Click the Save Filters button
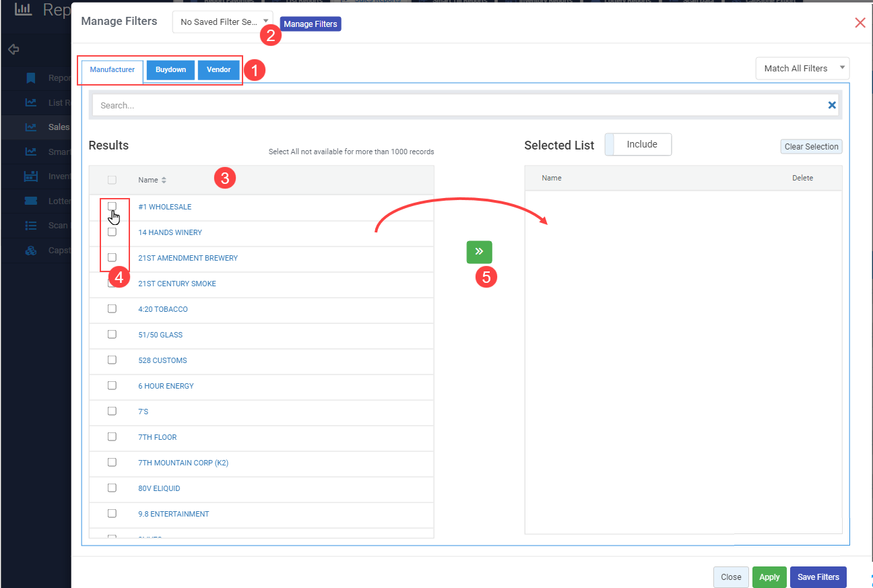Screen dimensions: 873x588 (818, 577)
